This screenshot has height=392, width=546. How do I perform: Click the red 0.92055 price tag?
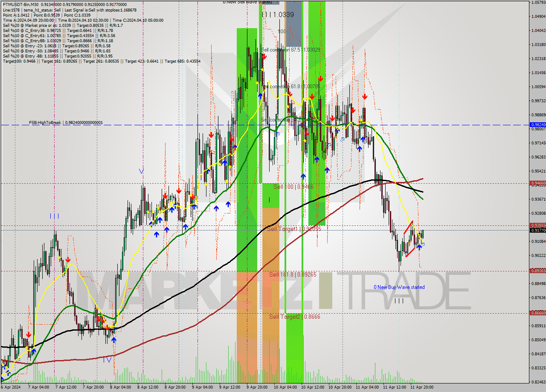(x=538, y=225)
